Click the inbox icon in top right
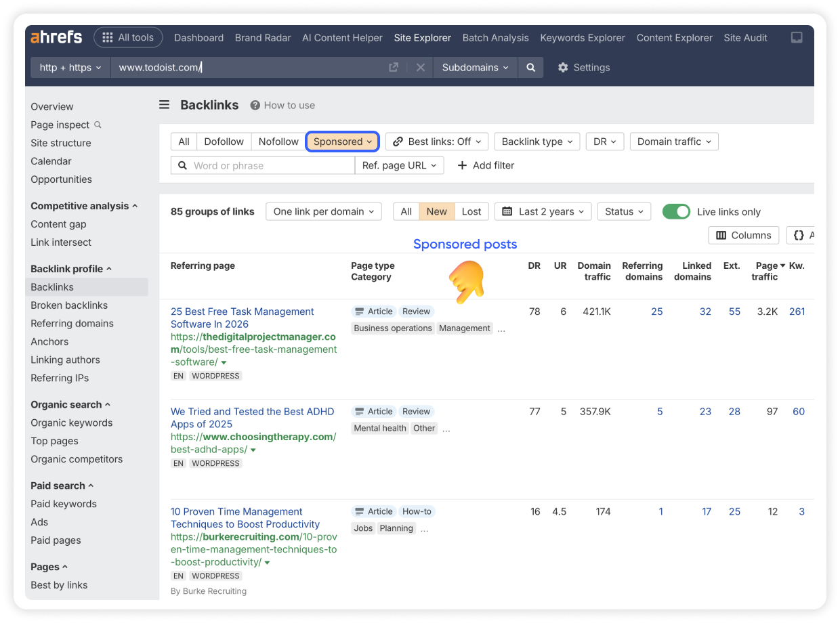840x623 pixels. 797,38
